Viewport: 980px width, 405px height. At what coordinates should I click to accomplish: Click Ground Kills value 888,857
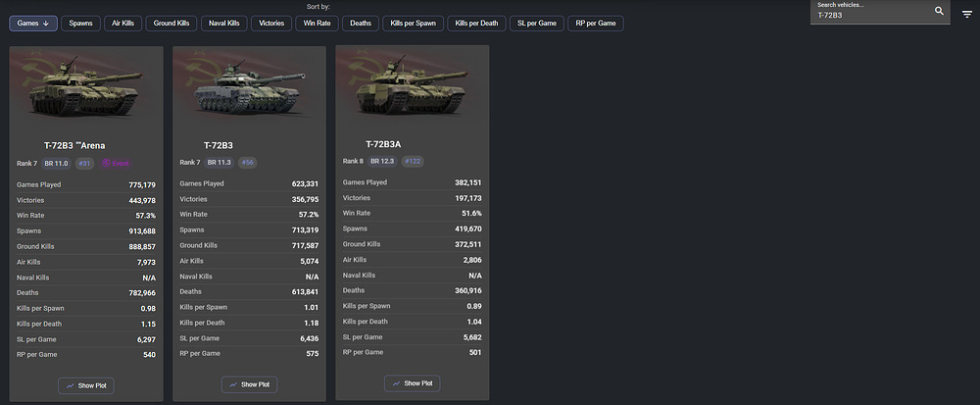(x=142, y=246)
